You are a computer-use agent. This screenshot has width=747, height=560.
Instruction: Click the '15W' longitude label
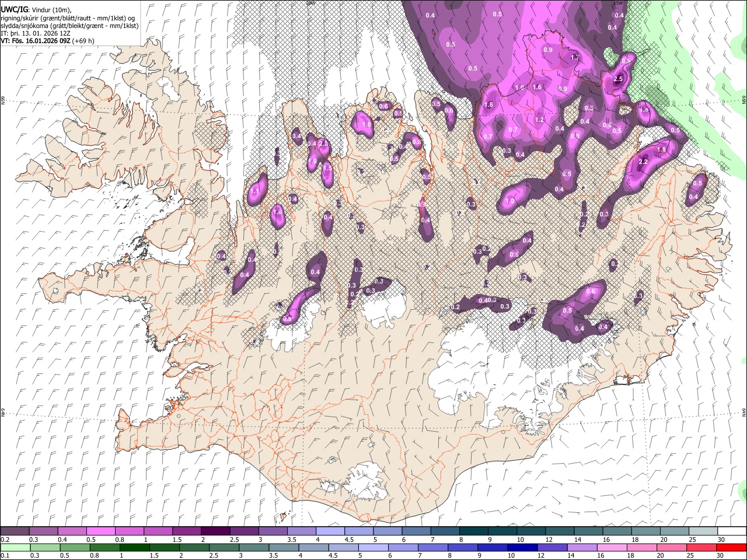[618, 3]
